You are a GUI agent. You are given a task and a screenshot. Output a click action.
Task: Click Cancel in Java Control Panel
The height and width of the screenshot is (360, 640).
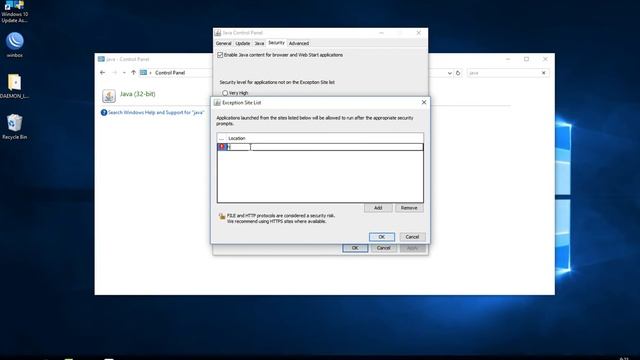384,248
